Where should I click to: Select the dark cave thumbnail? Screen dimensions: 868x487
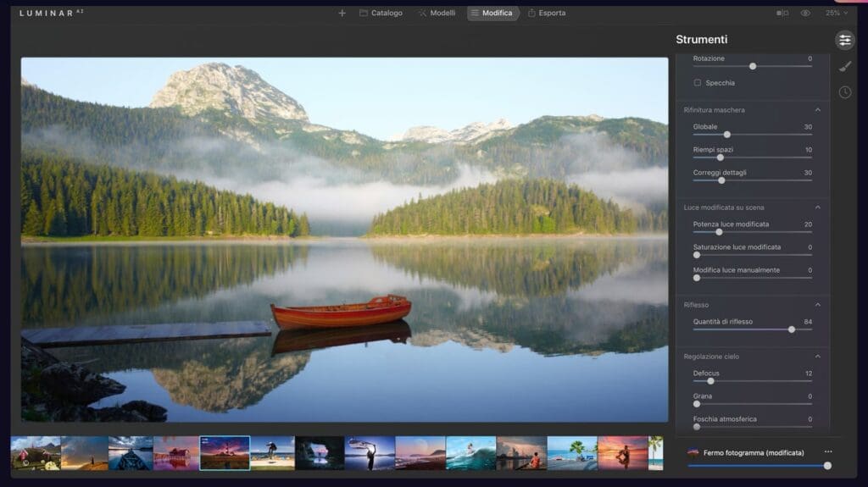coord(320,453)
